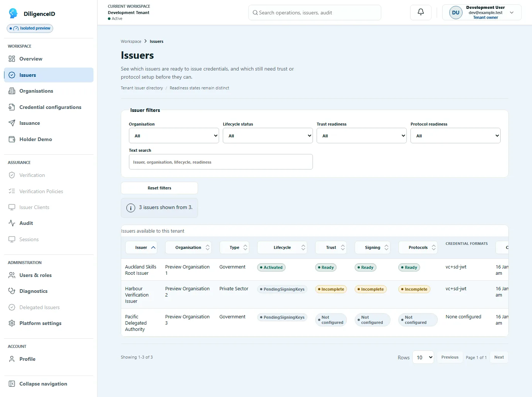Open Credential configurations from sidebar
Screen dimensions: 532x397
[x=49, y=107]
